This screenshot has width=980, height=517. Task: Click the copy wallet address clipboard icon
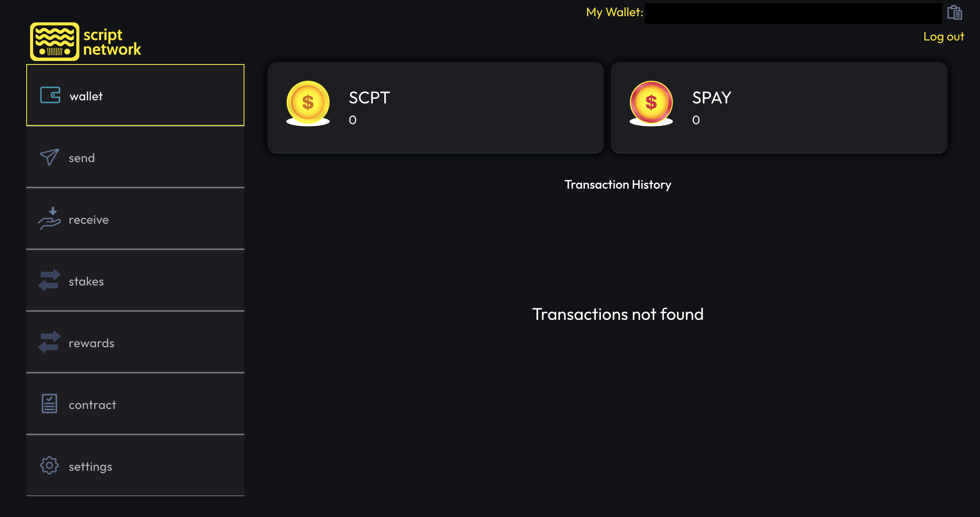click(955, 12)
